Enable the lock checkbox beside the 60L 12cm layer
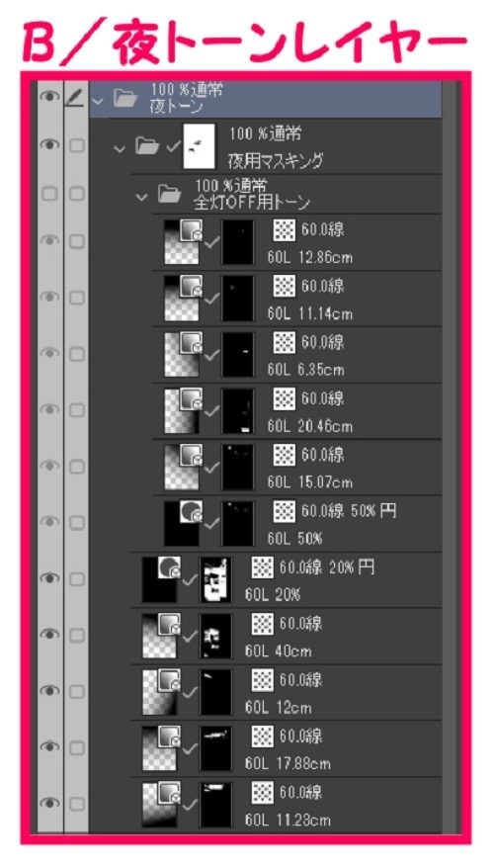 point(76,691)
